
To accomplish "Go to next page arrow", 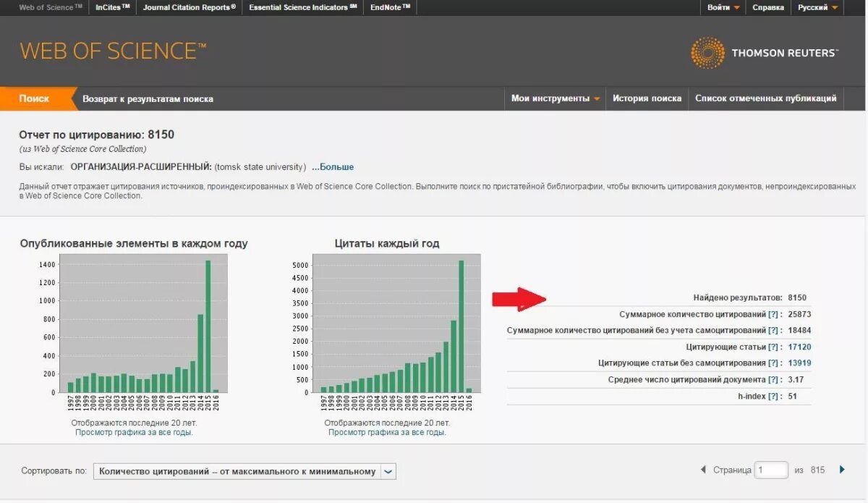I will [x=842, y=470].
